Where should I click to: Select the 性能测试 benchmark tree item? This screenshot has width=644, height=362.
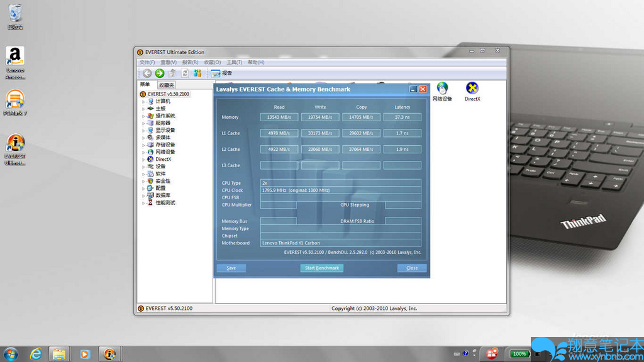tap(165, 203)
